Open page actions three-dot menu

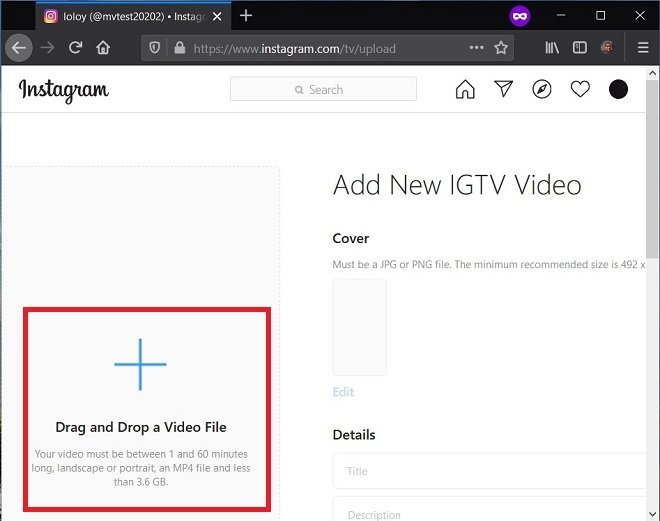click(476, 48)
